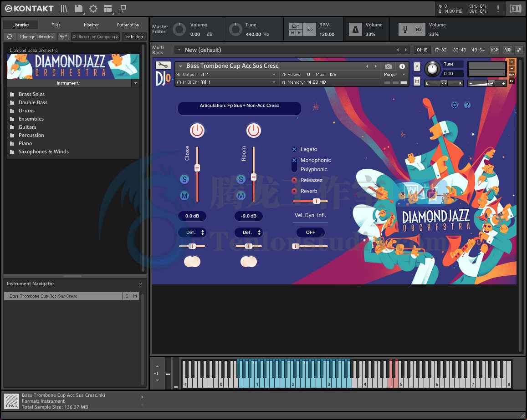Click the Room mic stereo width circles
The width and height of the screenshot is (527, 420).
click(x=249, y=262)
